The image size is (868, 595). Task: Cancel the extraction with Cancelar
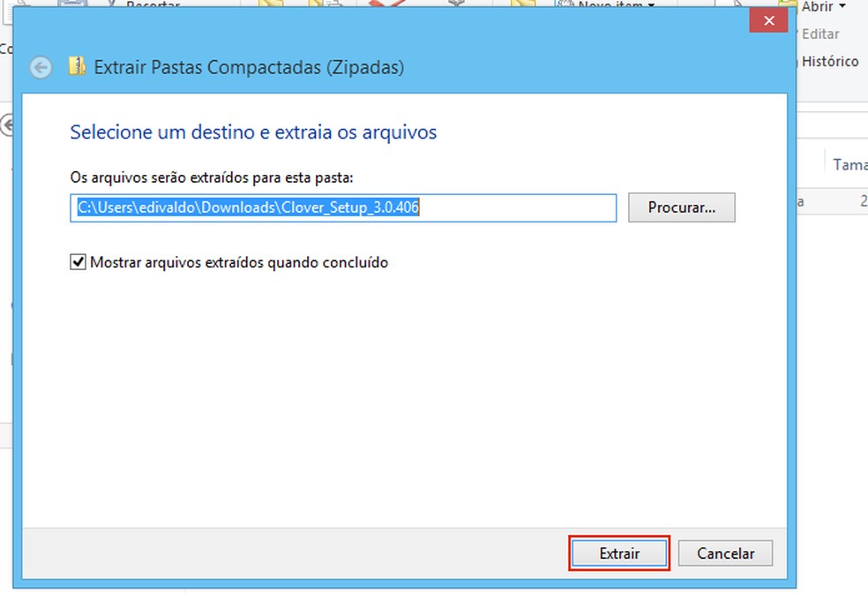(x=725, y=553)
